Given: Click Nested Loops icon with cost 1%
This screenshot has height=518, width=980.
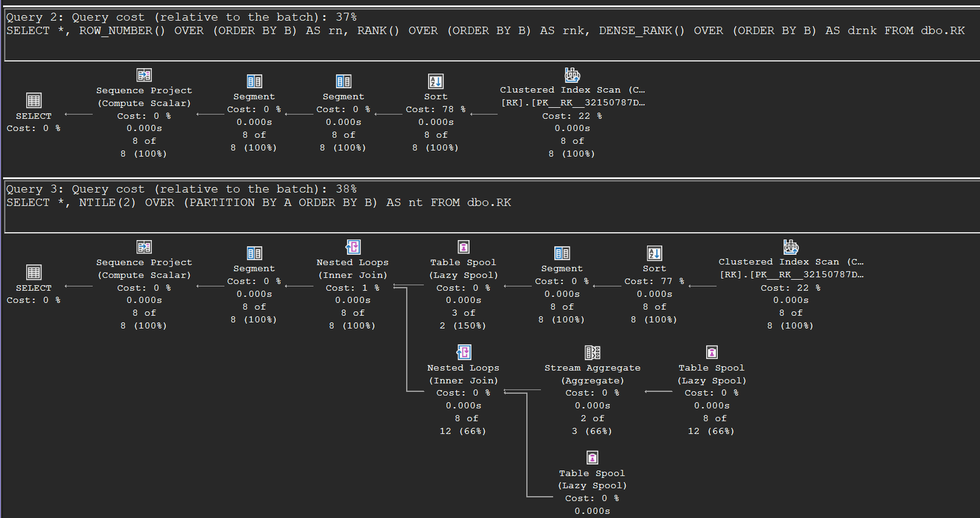Looking at the screenshot, I should click(x=353, y=247).
